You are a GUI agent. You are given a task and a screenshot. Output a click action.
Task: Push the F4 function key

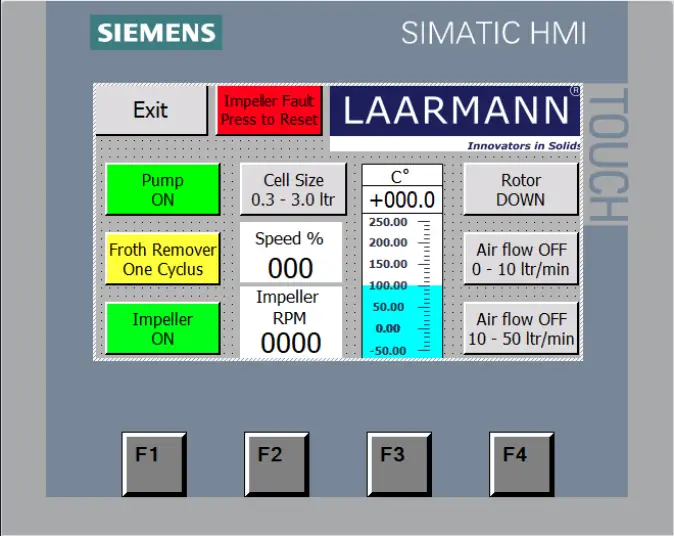pos(522,465)
